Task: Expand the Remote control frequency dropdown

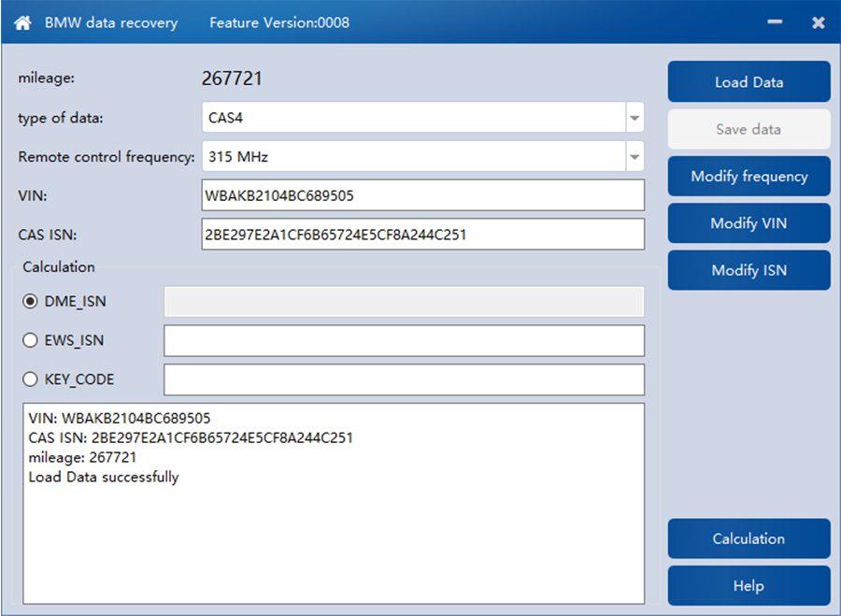Action: pyautogui.click(x=634, y=157)
